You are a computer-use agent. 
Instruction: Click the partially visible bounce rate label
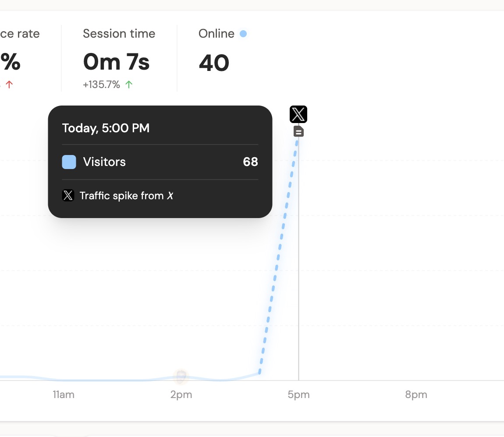19,34
